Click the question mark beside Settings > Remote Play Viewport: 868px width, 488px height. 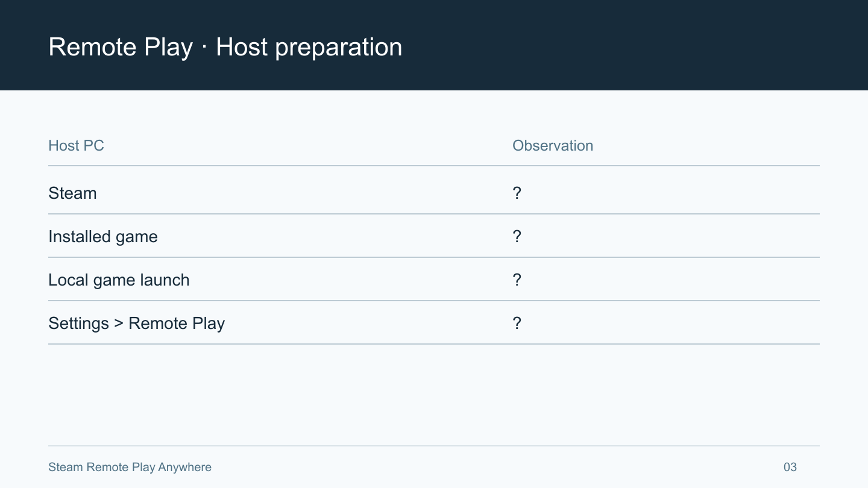pyautogui.click(x=517, y=324)
